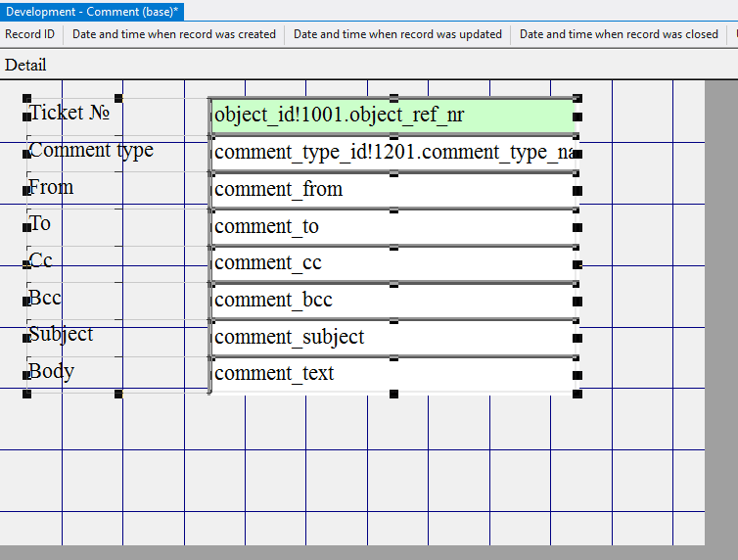The width and height of the screenshot is (738, 560).
Task: Click the Record ID column header
Action: coord(30,34)
